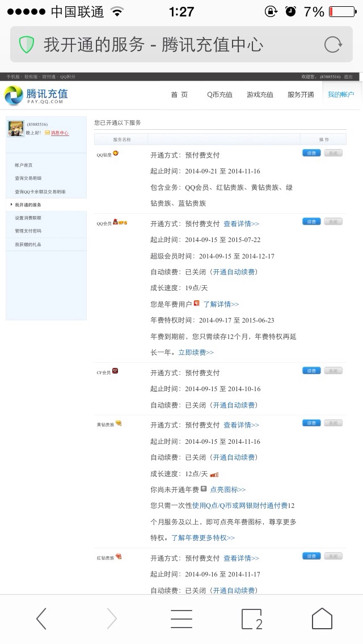
Task: Click 开通自动续费 for 黄钻贵族
Action: (234, 457)
